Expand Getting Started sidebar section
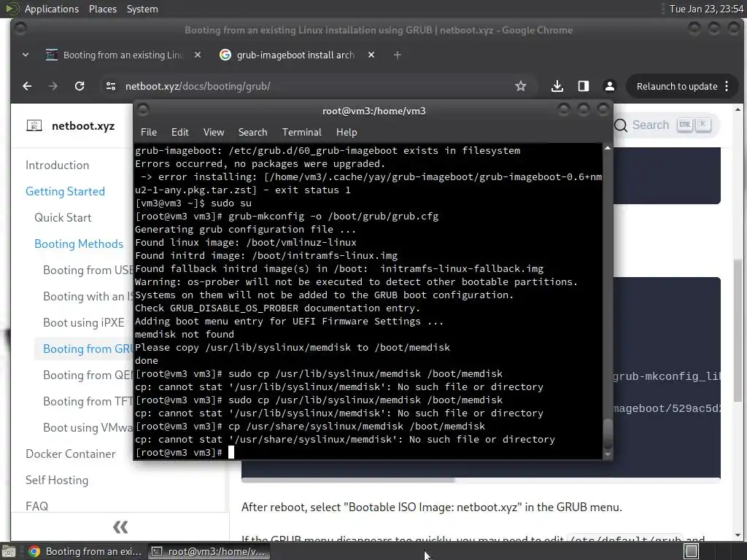 65,192
